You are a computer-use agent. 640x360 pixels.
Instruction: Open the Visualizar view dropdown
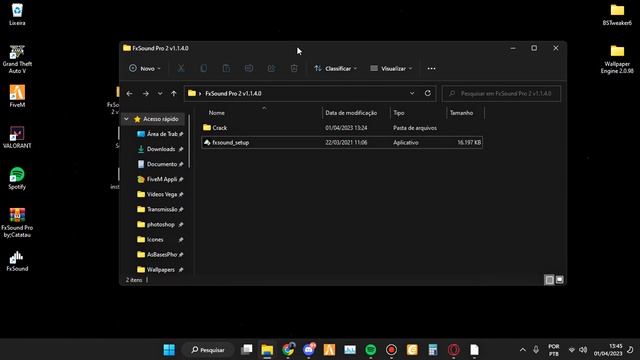point(391,69)
